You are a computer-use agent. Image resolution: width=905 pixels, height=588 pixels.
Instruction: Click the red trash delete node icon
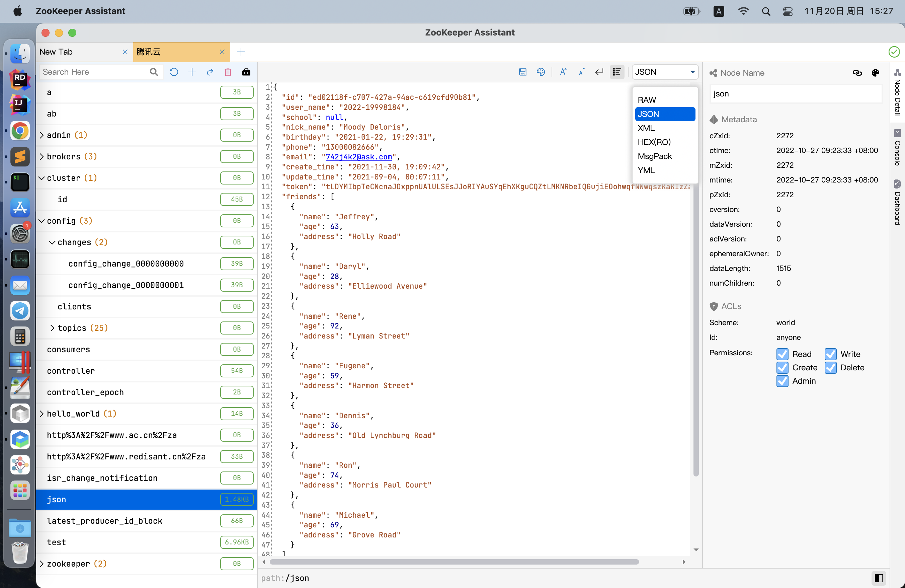point(228,72)
